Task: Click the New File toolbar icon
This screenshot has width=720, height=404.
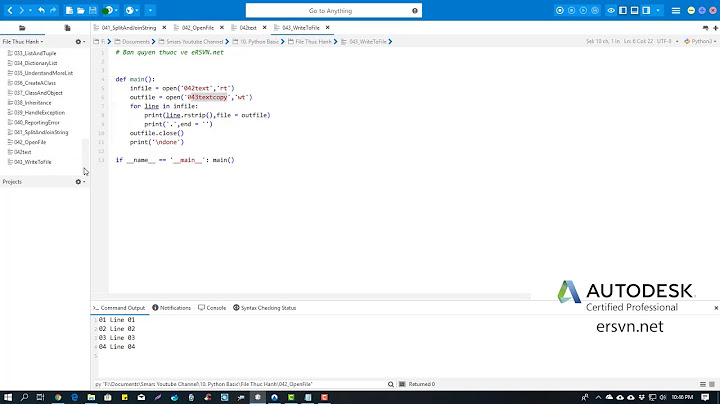Action: 69,10
